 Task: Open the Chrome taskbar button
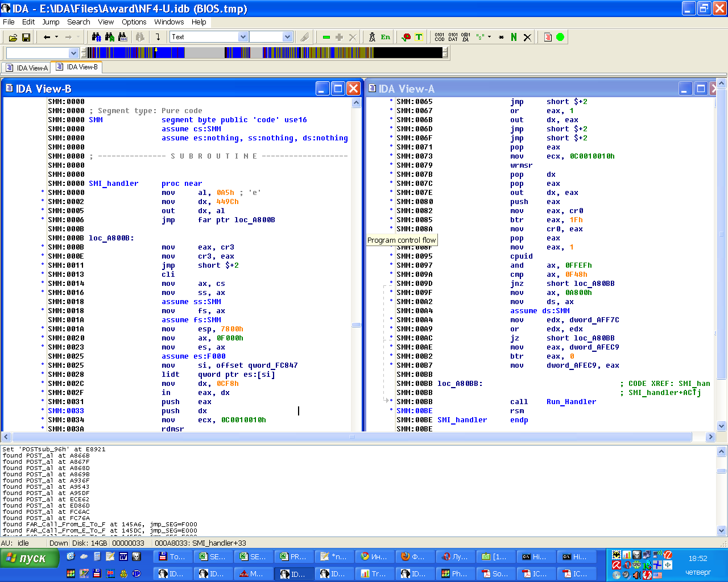(375, 557)
